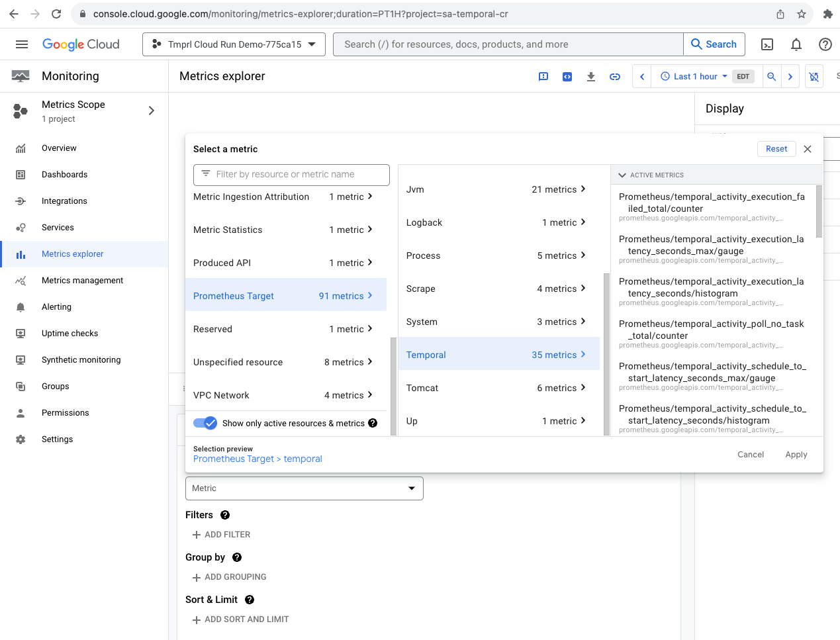
Task: Open the notifications bell
Action: click(x=796, y=44)
